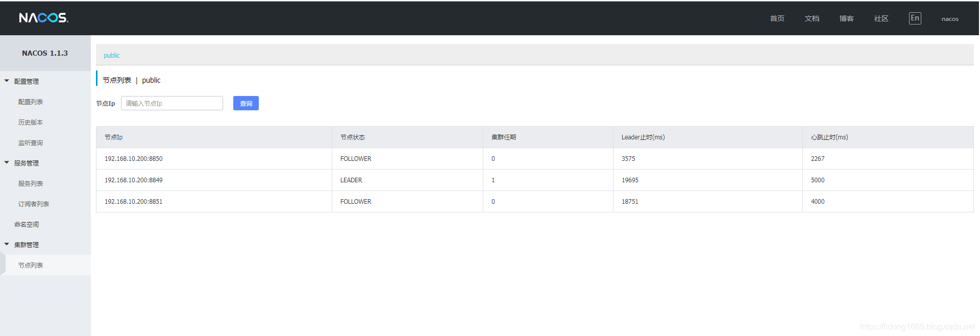Open 博客 in top navigation

(846, 18)
